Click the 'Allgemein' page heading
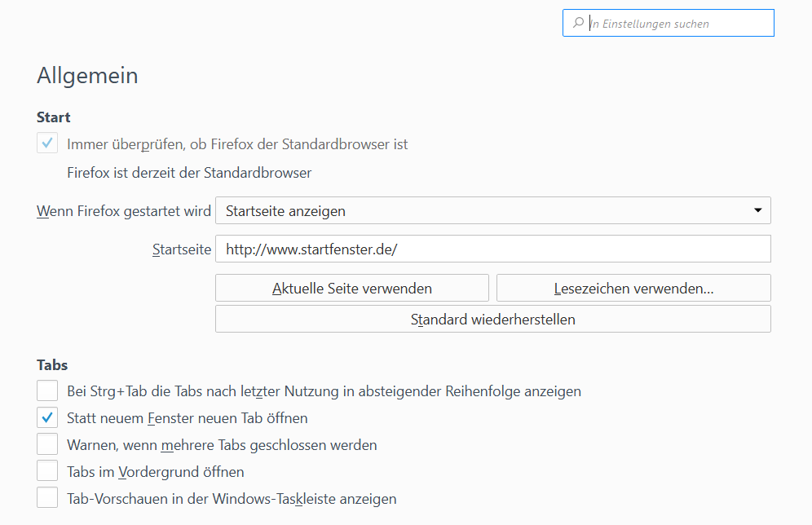Screen dimensions: 812x525 point(87,76)
